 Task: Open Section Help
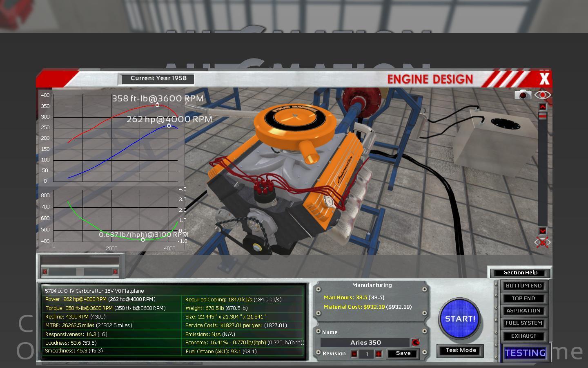520,273
